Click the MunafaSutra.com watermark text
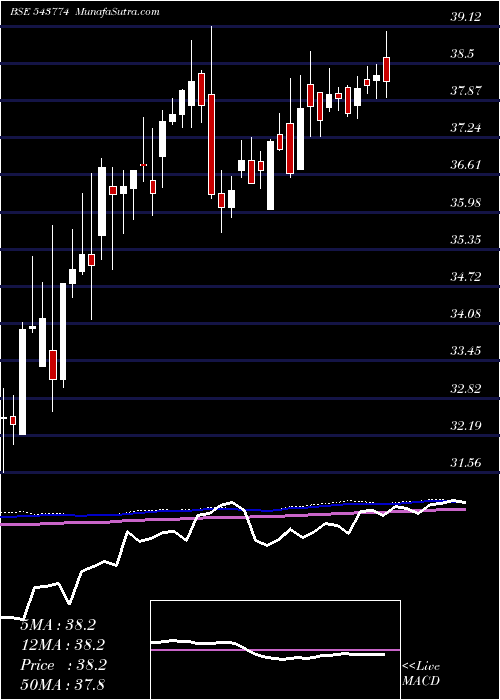This screenshot has height=700, width=500. 117,12
